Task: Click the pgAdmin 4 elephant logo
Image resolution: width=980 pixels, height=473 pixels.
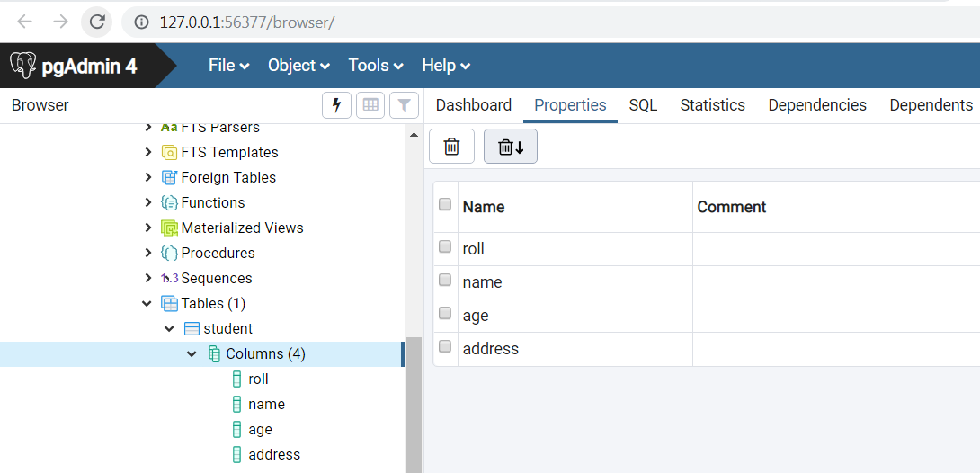Action: point(23,66)
